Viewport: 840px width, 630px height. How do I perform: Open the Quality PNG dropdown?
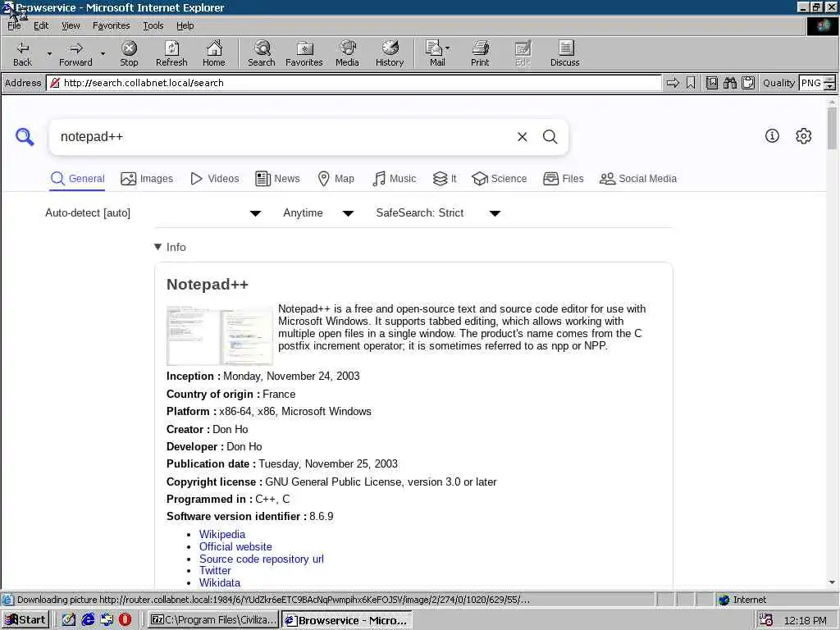(830, 83)
